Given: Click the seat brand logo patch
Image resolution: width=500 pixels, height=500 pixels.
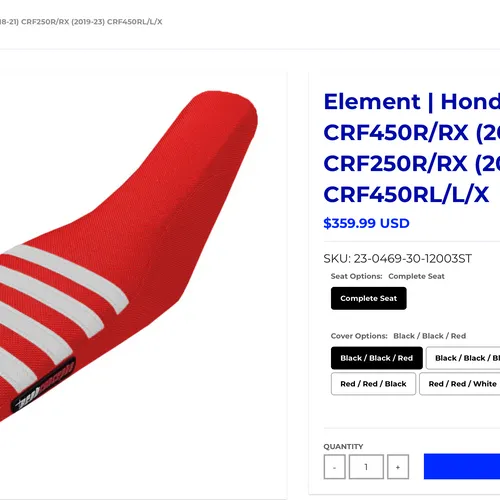Looking at the screenshot, I should 43,385.
